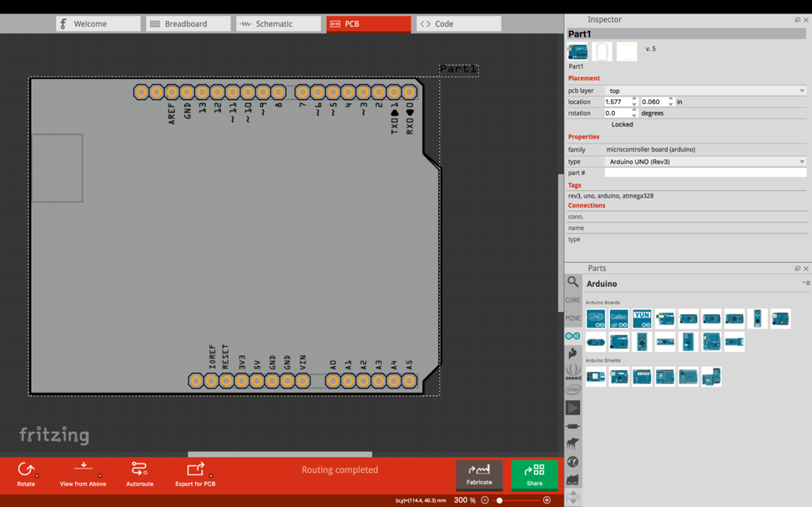Click the Rotate tool icon
This screenshot has width=812, height=507.
26,470
